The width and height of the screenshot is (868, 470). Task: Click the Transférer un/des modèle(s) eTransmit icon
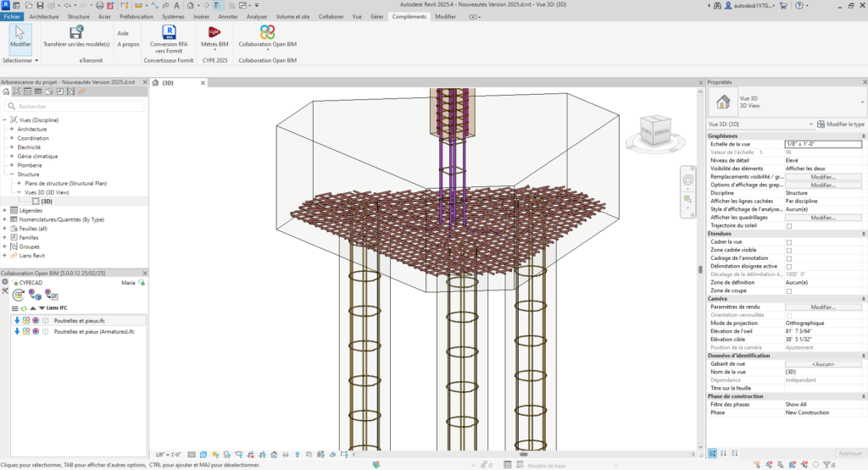point(76,33)
